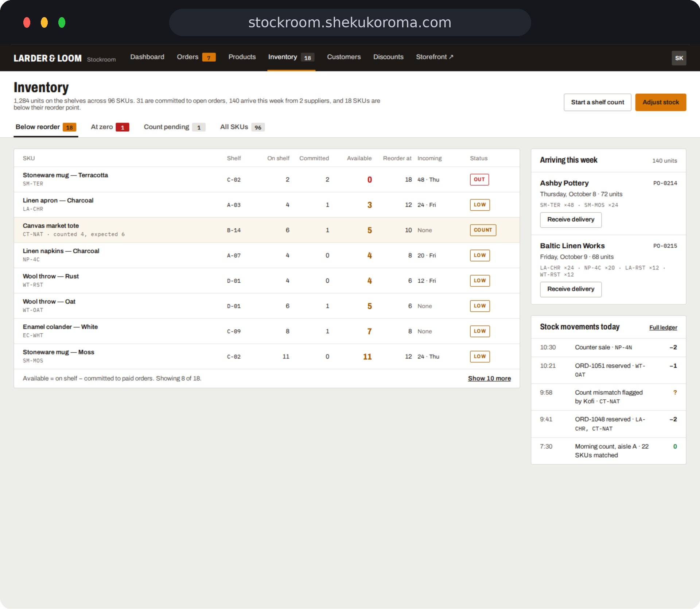Open Linen apron — Charcoal product
Screen dimensions: 700x609
[x=58, y=201]
